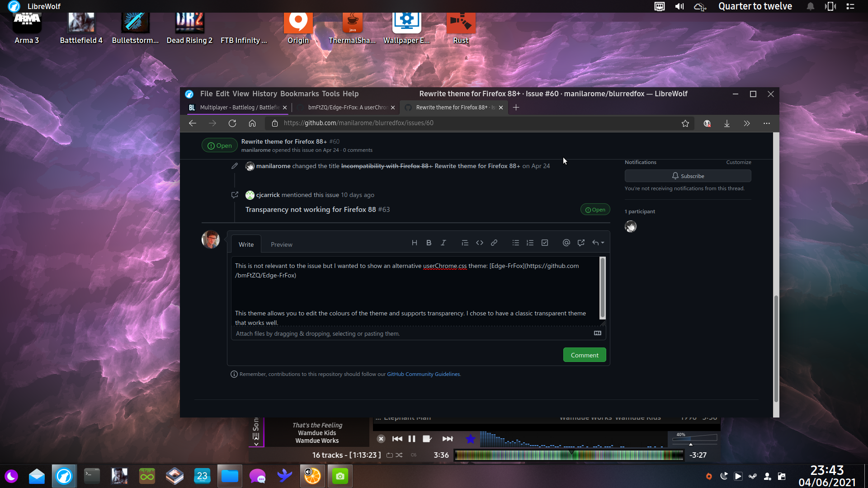Switch to the Preview tab
Viewport: 868px width, 488px height.
point(282,244)
